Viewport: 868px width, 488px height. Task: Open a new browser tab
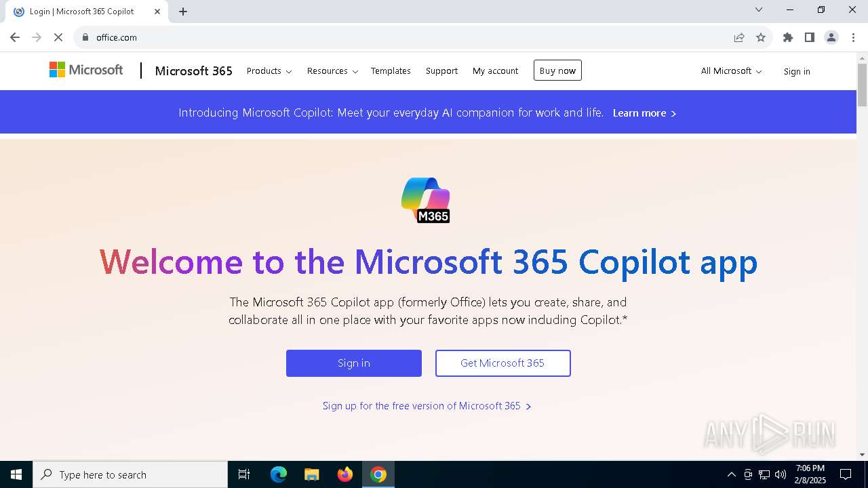pos(183,12)
